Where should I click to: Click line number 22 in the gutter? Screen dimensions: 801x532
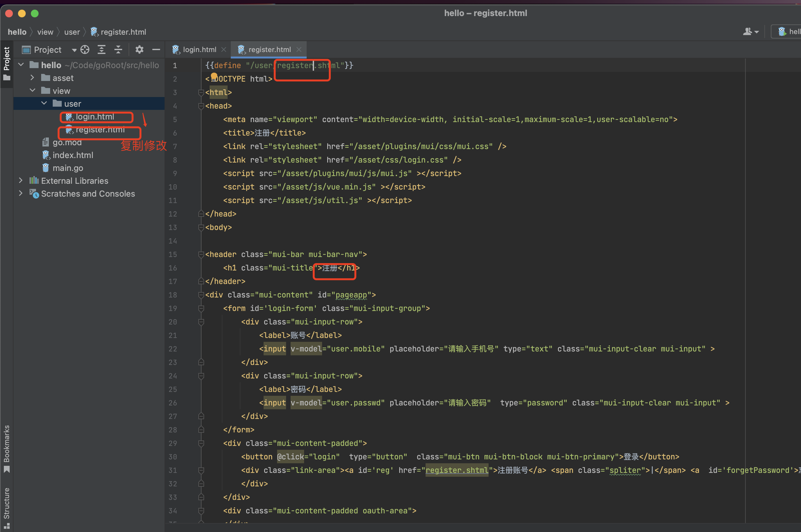(173, 349)
